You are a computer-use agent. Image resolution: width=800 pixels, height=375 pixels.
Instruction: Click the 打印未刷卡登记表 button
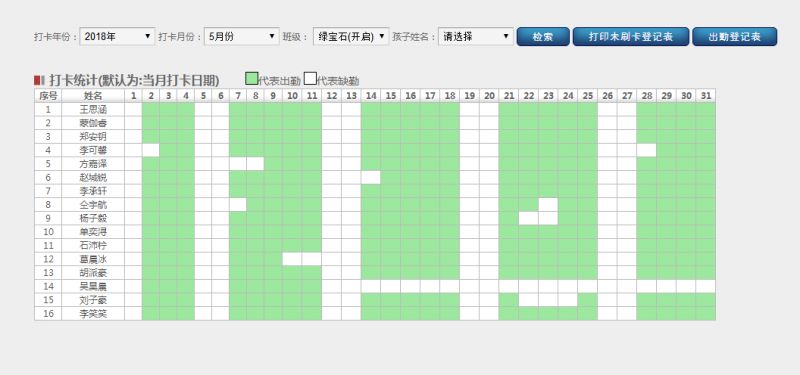pyautogui.click(x=631, y=37)
